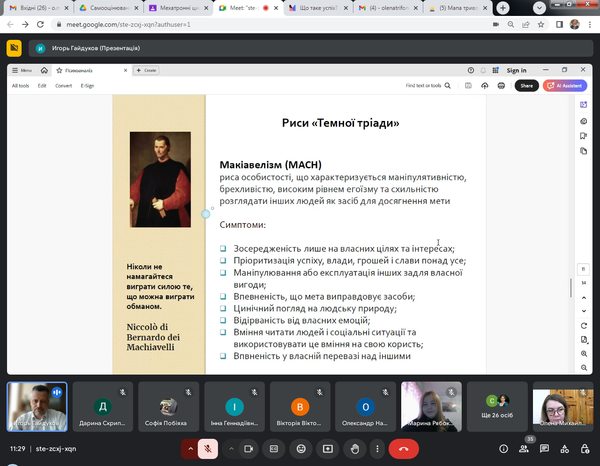
Task: Leave the call with red hang-up button
Action: point(403,450)
